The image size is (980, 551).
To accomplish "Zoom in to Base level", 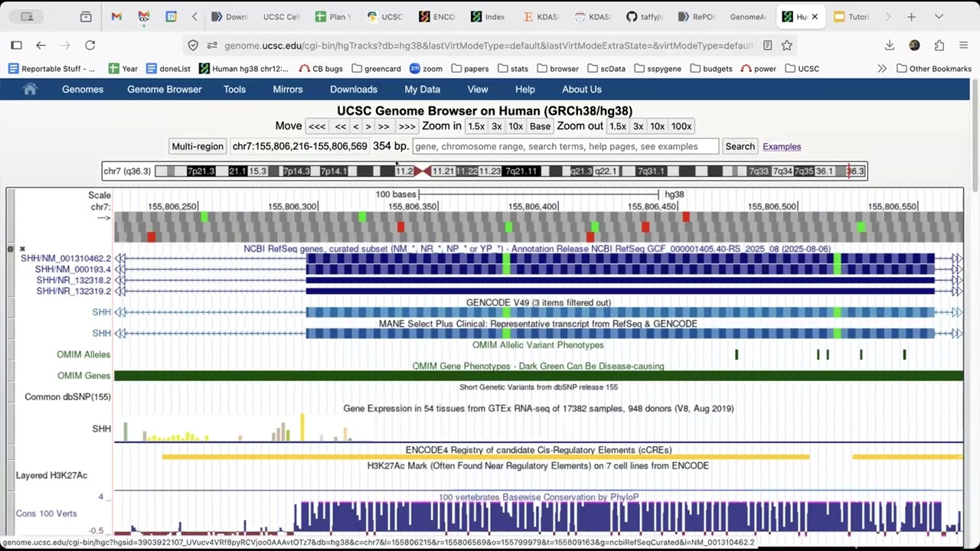I will (x=540, y=126).
